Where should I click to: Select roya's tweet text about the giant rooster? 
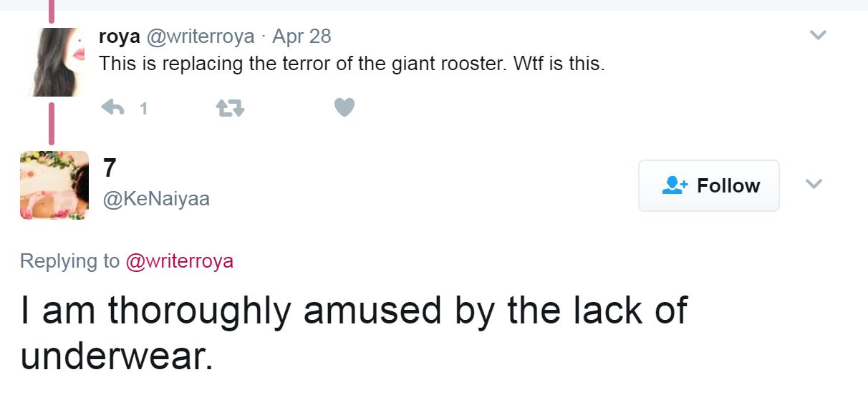[x=352, y=64]
